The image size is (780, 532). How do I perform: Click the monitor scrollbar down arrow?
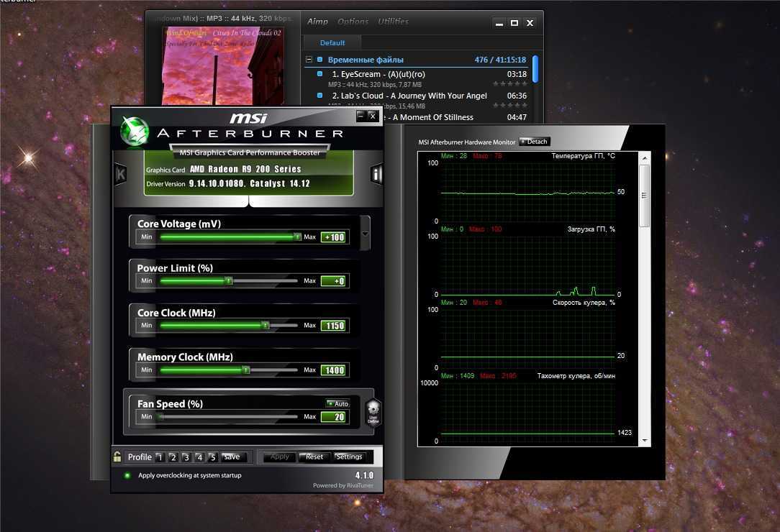pos(645,441)
